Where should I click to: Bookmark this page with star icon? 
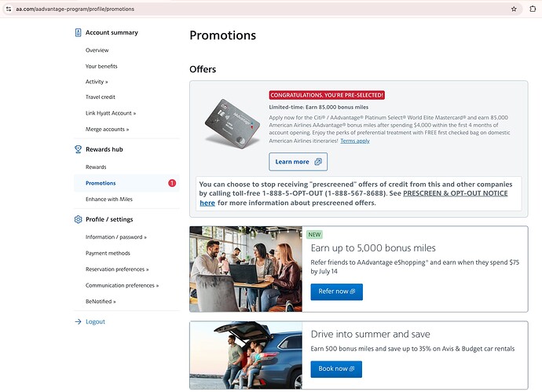point(514,9)
